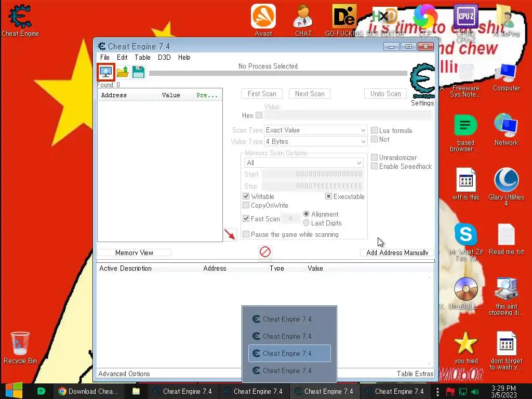532x399 pixels.
Task: Open the De editor desktop icon
Action: 344,16
